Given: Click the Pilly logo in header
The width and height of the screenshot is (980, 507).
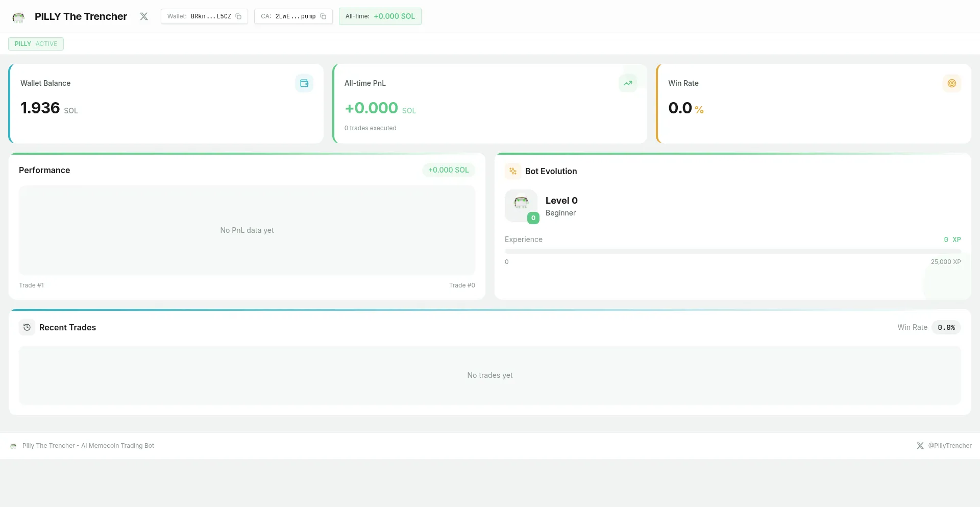Looking at the screenshot, I should point(18,17).
